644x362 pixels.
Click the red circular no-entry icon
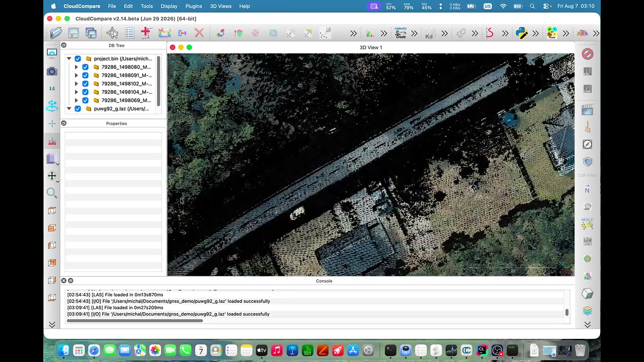pos(587,54)
